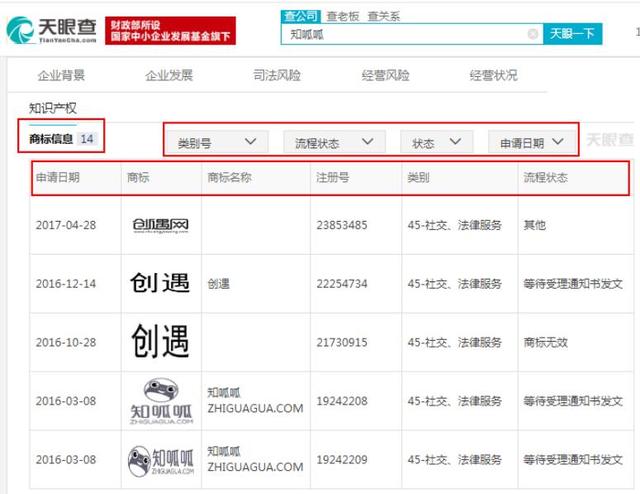640x494 pixels.
Task: Click the 流程状态 column header in the table
Action: point(546,178)
